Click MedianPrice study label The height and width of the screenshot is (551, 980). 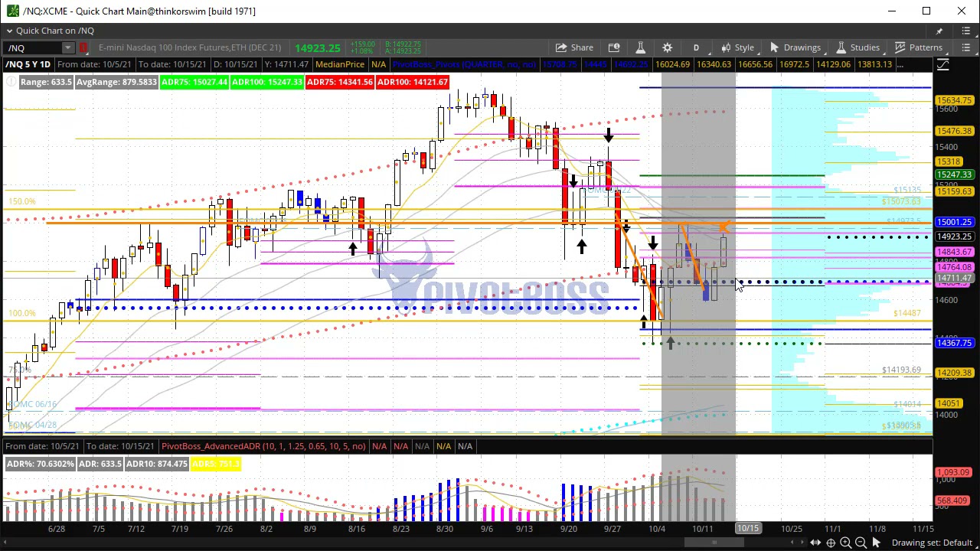click(x=339, y=64)
